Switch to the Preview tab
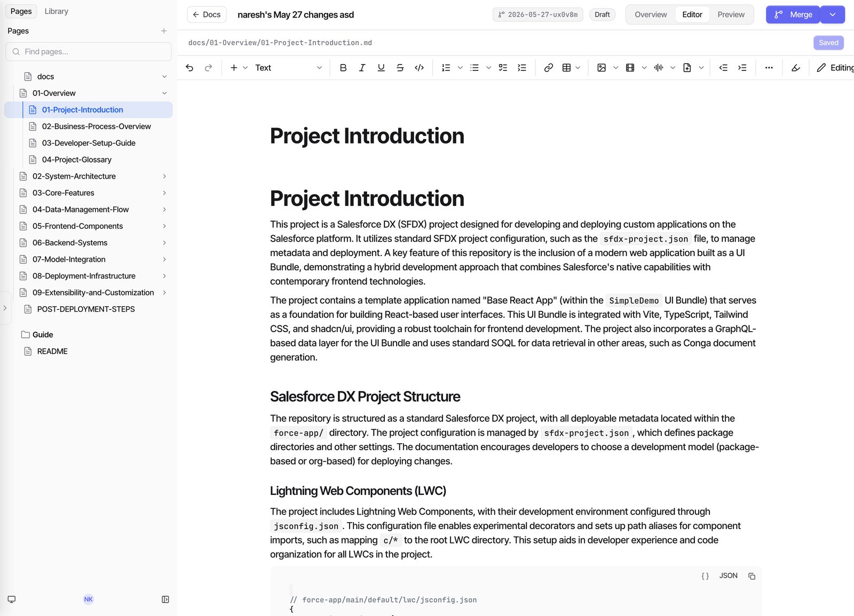Image resolution: width=854 pixels, height=616 pixels. tap(731, 15)
